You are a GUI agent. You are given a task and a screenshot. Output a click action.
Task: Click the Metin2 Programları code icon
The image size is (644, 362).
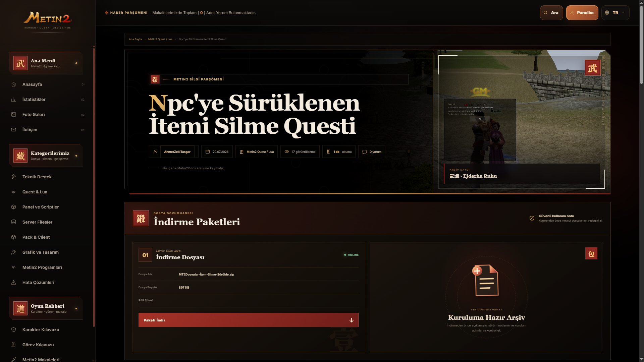pyautogui.click(x=13, y=267)
